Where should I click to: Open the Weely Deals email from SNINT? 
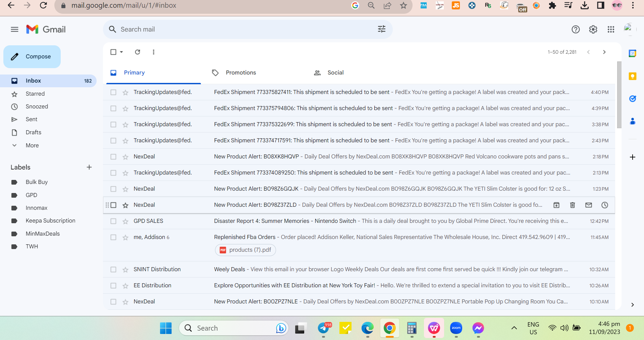pyautogui.click(x=359, y=270)
